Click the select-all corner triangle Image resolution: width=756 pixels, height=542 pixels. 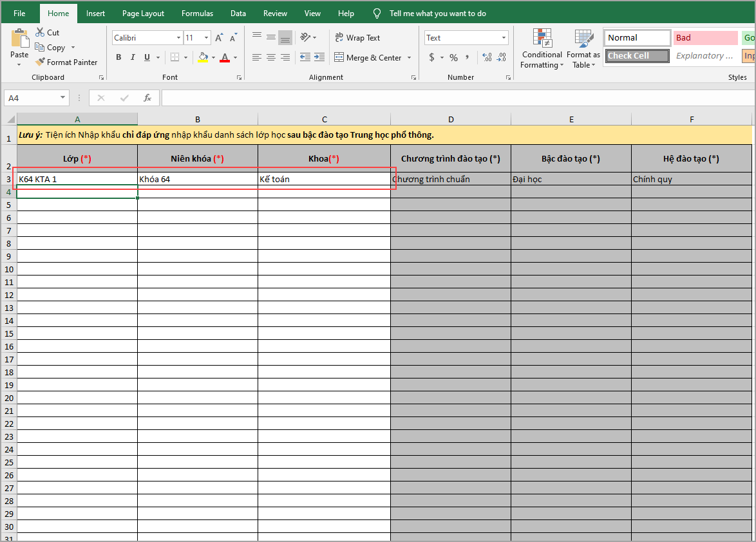tap(10, 119)
